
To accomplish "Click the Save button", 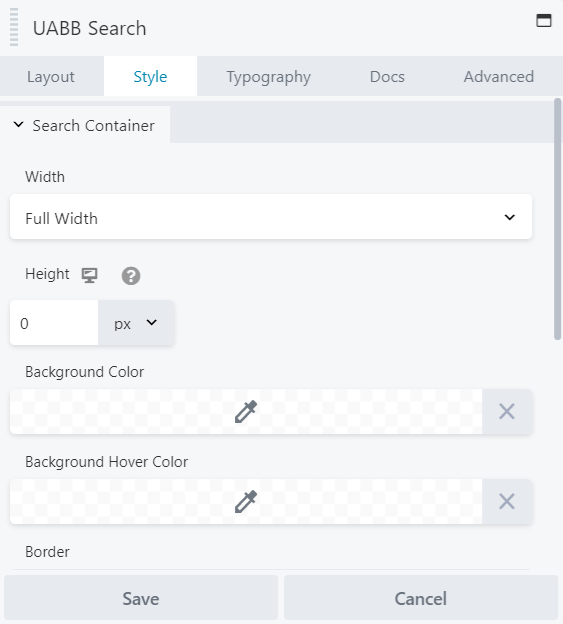I will pos(141,598).
